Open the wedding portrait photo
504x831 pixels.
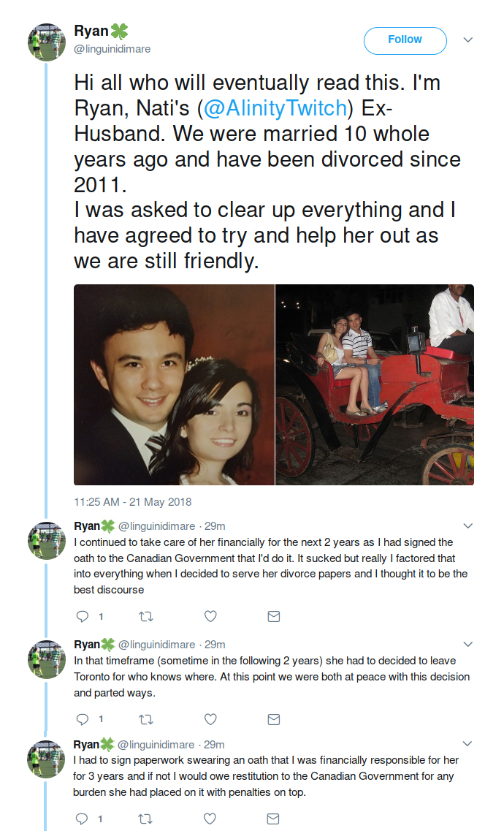coord(174,384)
